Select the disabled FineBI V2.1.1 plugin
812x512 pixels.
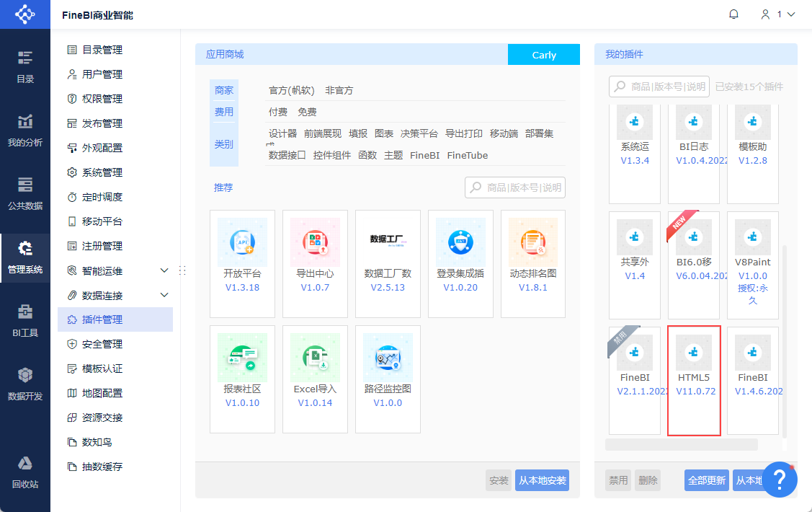point(634,380)
